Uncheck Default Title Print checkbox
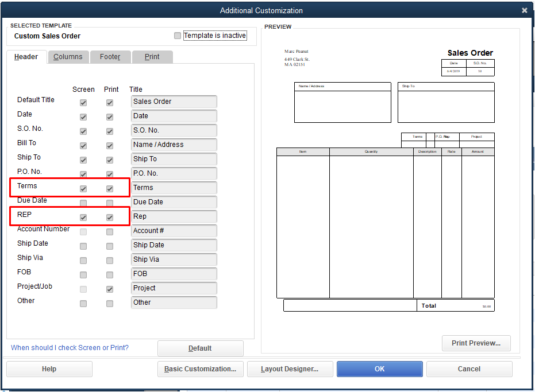The image size is (535, 392). tap(110, 103)
